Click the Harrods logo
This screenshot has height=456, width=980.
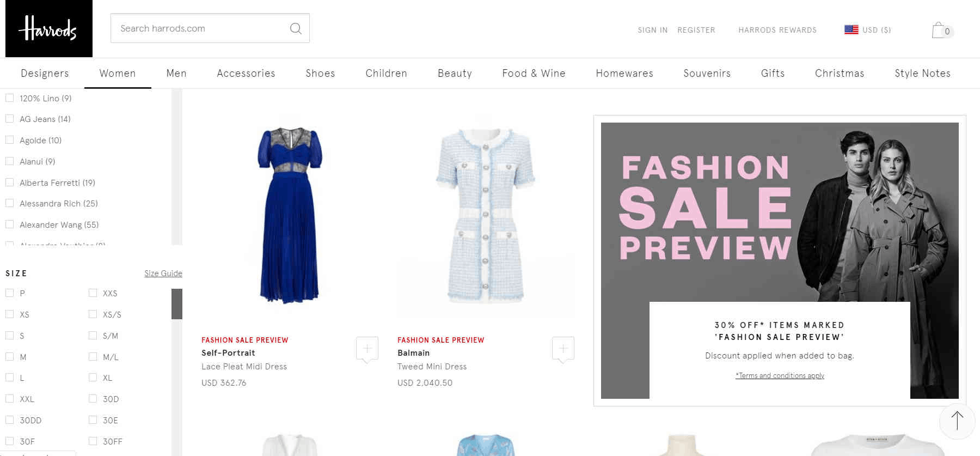click(49, 28)
